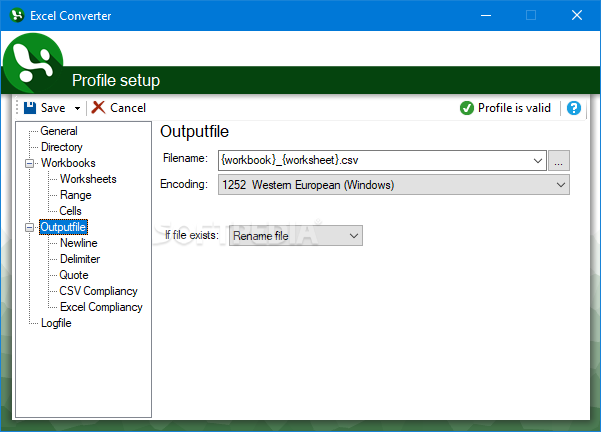Click the green Profile is valid checkmark
The image size is (601, 432).
pos(466,108)
